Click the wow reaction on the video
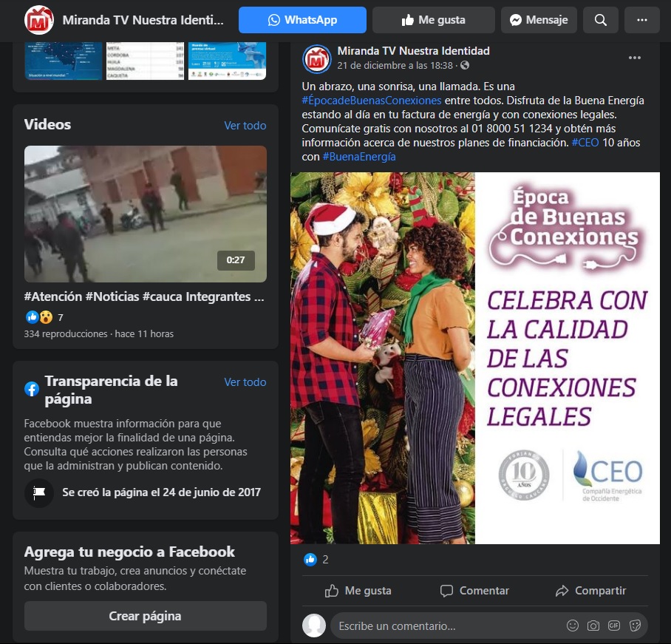The width and height of the screenshot is (671, 644). (x=46, y=317)
